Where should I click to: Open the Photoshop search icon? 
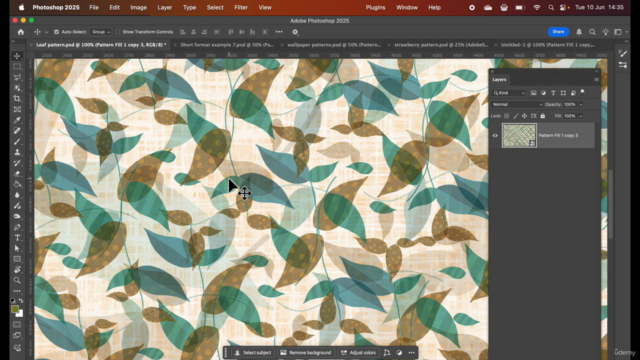[x=592, y=32]
